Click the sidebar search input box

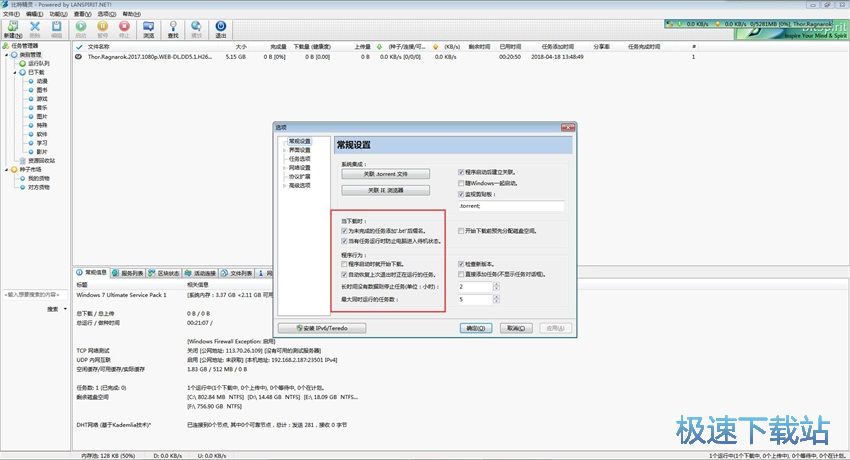(x=35, y=295)
